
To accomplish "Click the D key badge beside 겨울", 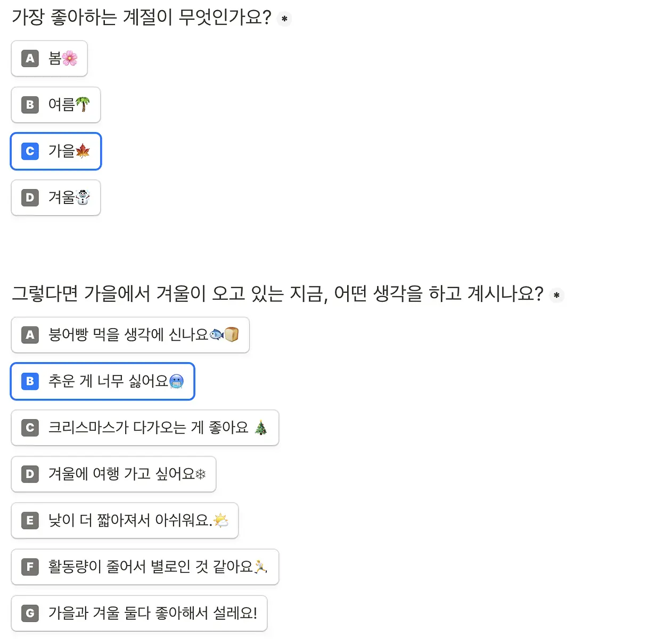I will [x=30, y=198].
